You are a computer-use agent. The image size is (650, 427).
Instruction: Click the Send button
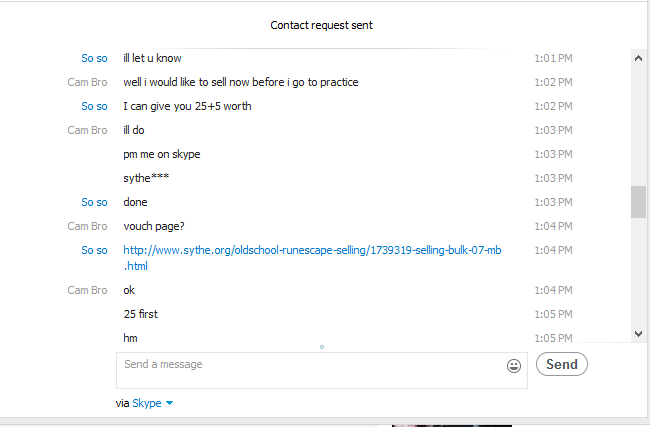pos(562,364)
